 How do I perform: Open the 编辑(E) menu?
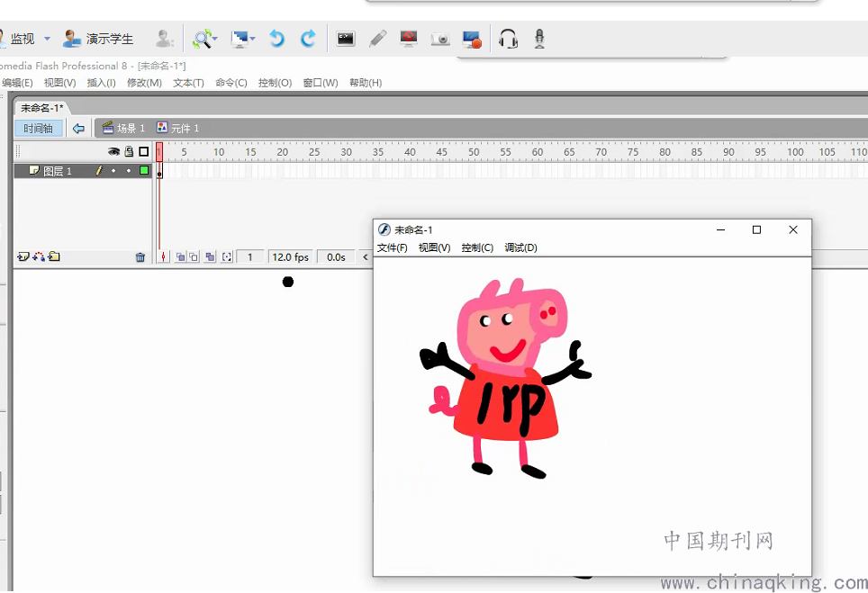tap(17, 83)
